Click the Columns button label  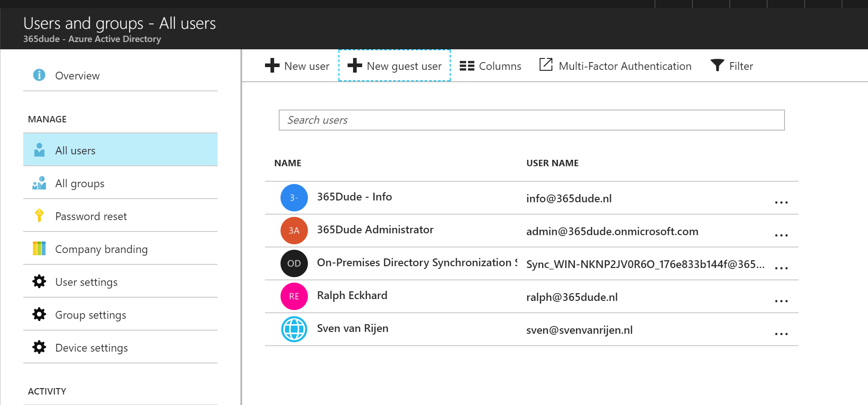pos(500,66)
